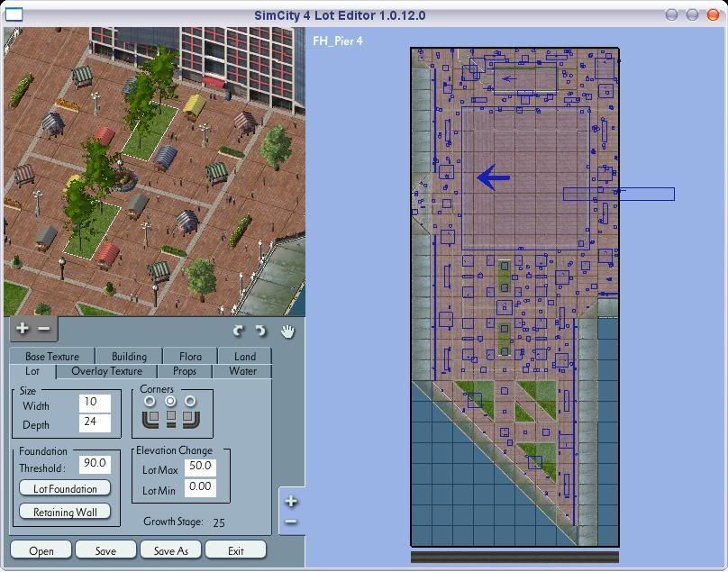The width and height of the screenshot is (728, 572).
Task: Maximize the Lot Editor window
Action: click(x=692, y=14)
